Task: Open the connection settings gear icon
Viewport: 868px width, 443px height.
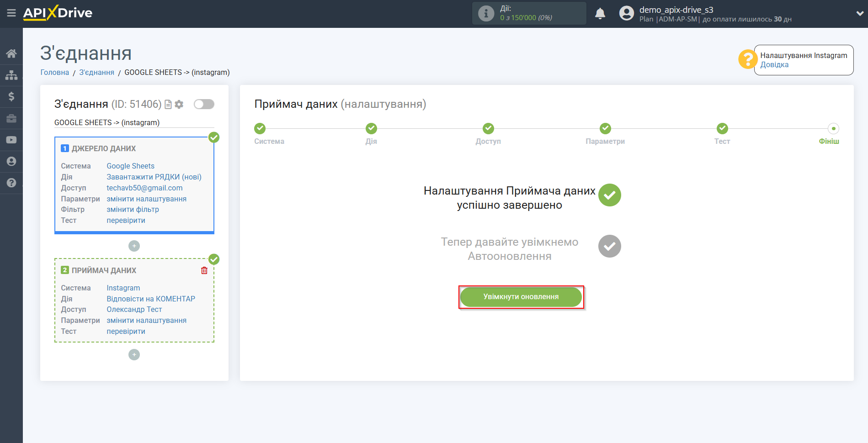Action: click(179, 105)
